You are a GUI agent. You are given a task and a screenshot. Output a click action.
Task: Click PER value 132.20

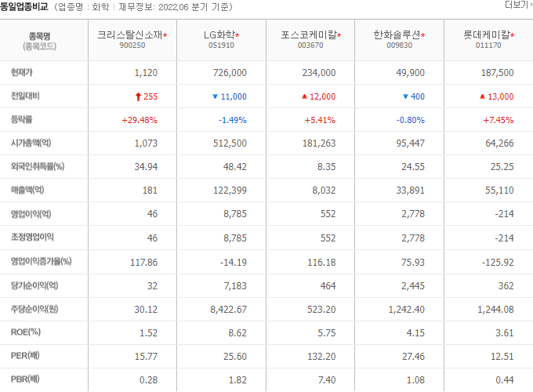[321, 357]
